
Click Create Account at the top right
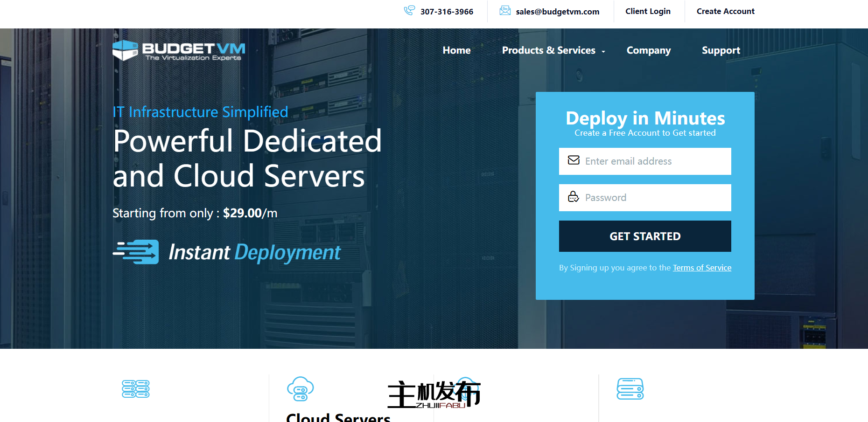tap(725, 11)
